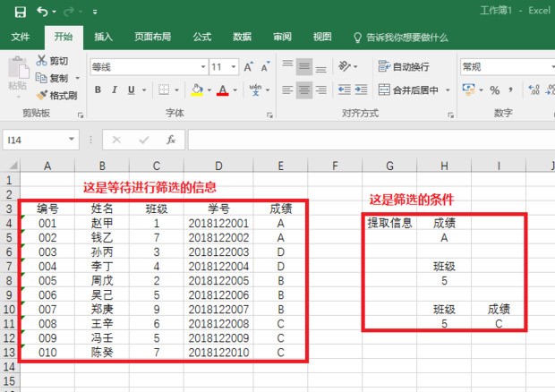Open the 等线 font name dropdown
This screenshot has height=392, width=555.
pos(203,66)
